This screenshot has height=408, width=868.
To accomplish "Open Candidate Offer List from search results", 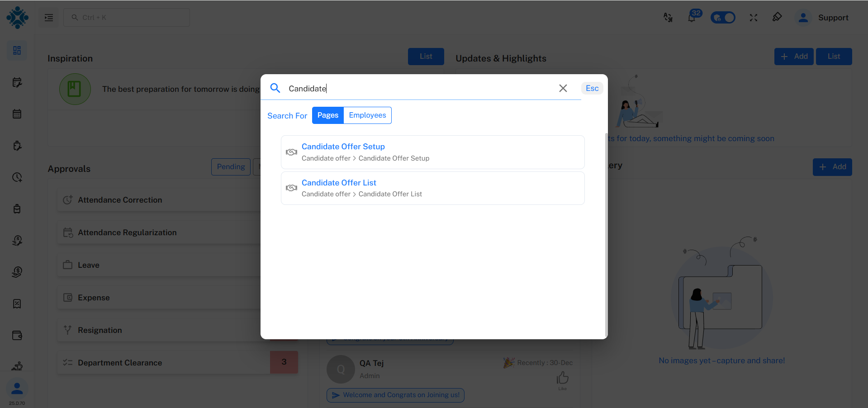I will pyautogui.click(x=339, y=182).
